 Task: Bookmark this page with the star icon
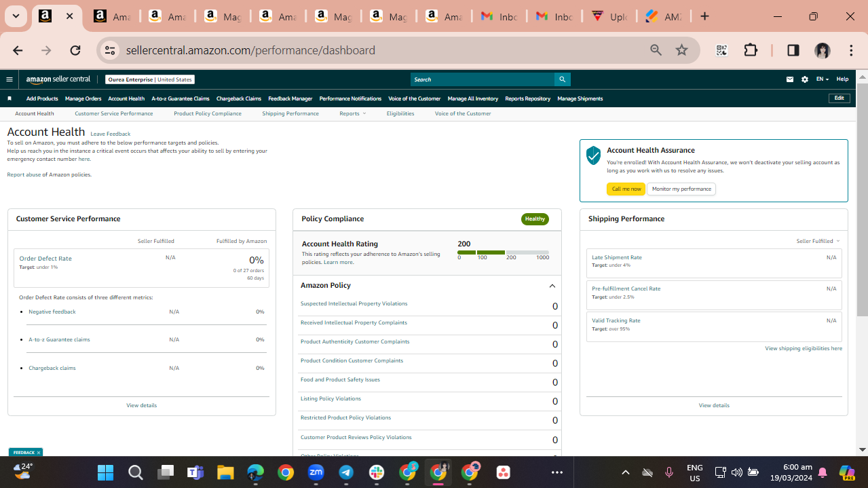(x=682, y=50)
